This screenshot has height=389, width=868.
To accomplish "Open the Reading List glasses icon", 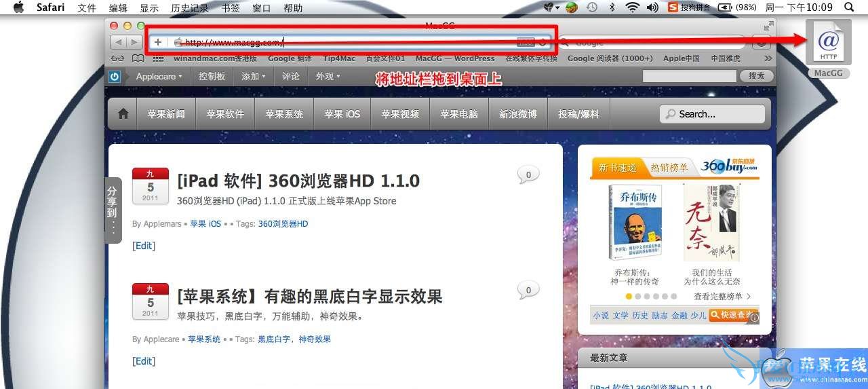I will click(118, 58).
